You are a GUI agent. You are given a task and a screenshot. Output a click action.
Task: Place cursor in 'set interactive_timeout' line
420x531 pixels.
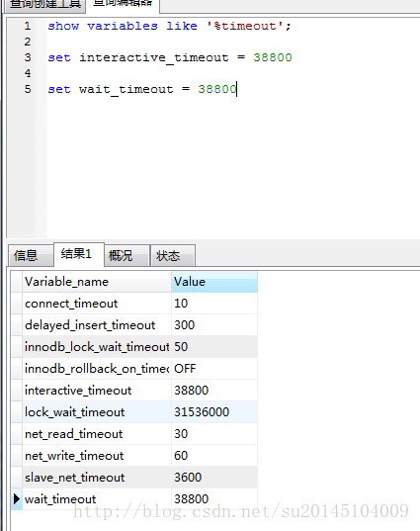[170, 57]
